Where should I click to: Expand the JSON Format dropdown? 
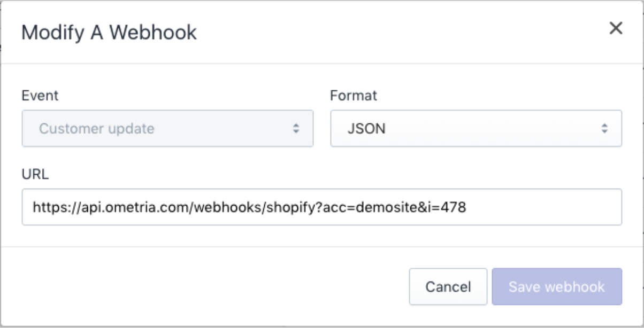click(x=476, y=128)
